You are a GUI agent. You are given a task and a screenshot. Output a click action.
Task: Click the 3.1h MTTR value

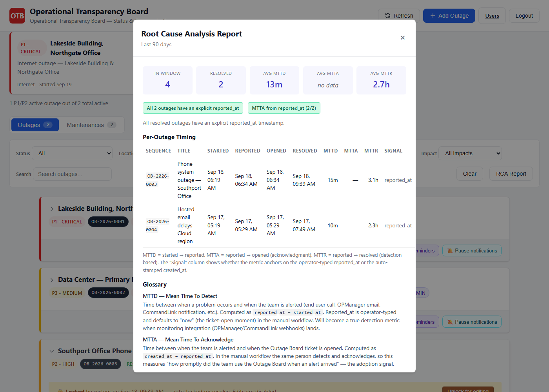(x=373, y=180)
